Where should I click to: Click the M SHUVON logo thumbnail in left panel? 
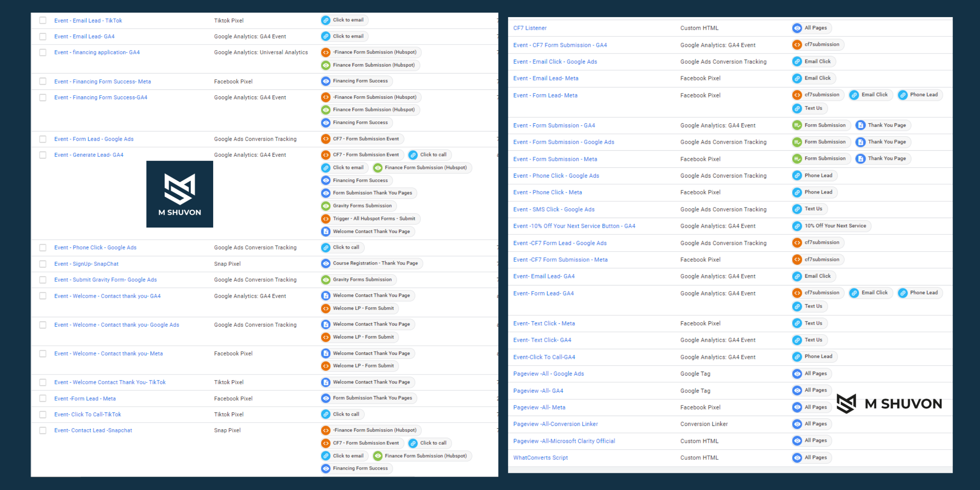(x=180, y=194)
